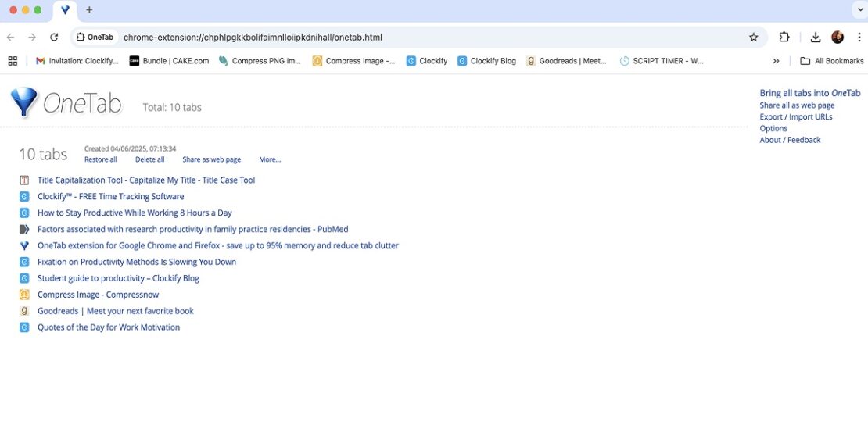
Task: Click Bring all tabs into OneTab
Action: pyautogui.click(x=810, y=94)
